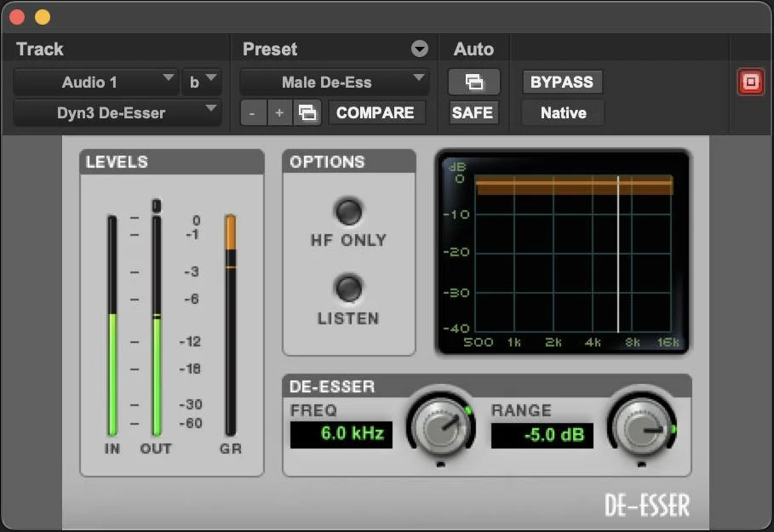Image resolution: width=774 pixels, height=532 pixels.
Task: Open the plug-in settings select icon
Action: (x=307, y=113)
